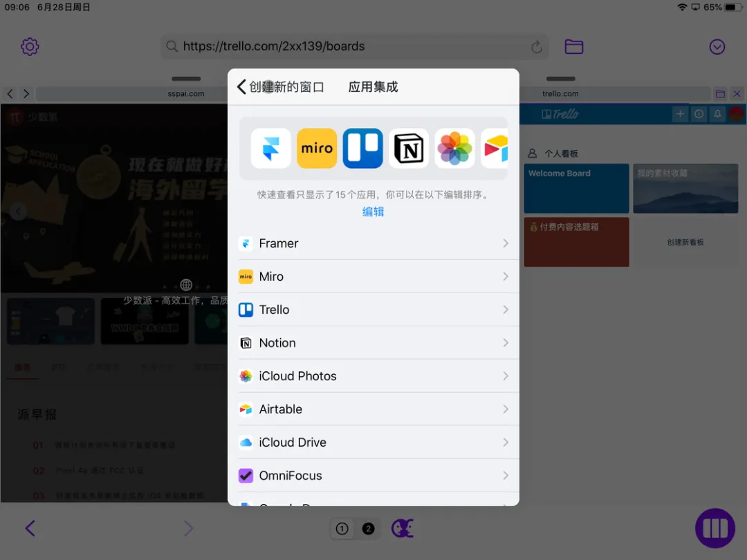Image resolution: width=747 pixels, height=560 pixels.
Task: Tap bottom-left back arrow
Action: (x=30, y=528)
